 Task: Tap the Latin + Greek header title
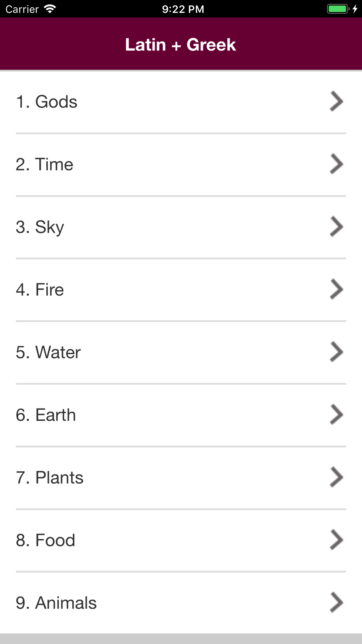click(181, 45)
